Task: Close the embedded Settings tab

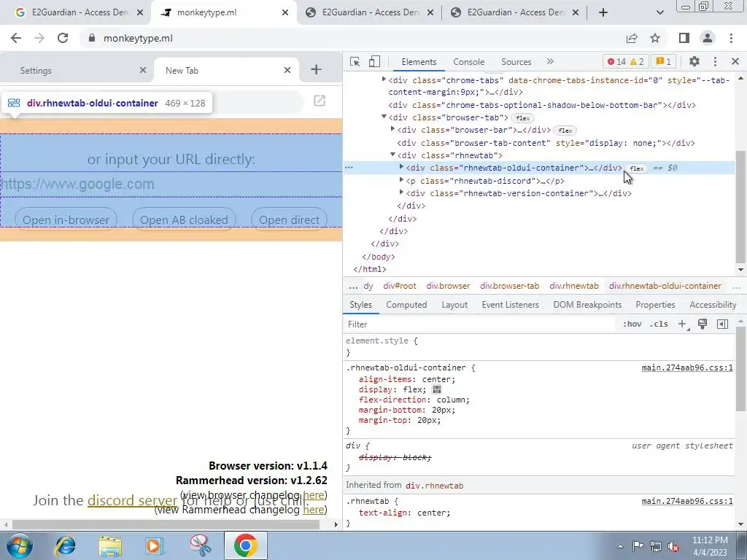Action: click(x=142, y=70)
